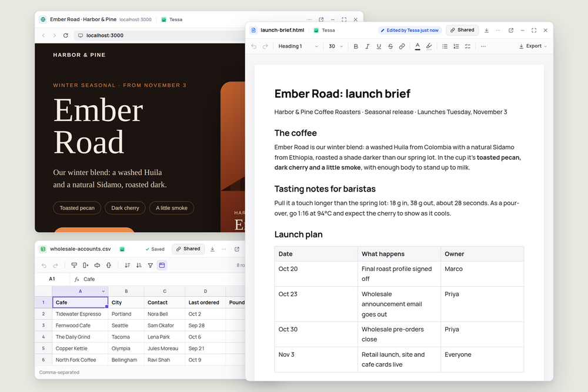The height and width of the screenshot is (392, 588).
Task: Sort ascending in the spreadsheet
Action: [128, 265]
